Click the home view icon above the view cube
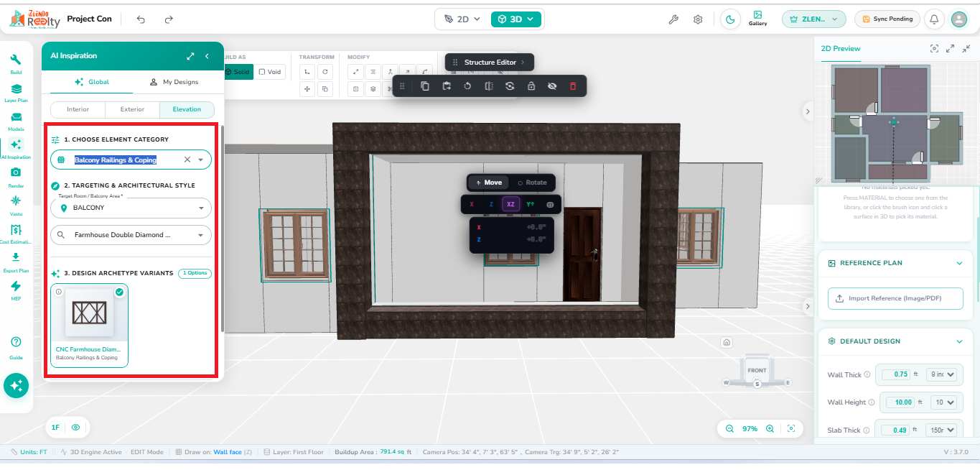980x470 pixels. click(x=727, y=343)
